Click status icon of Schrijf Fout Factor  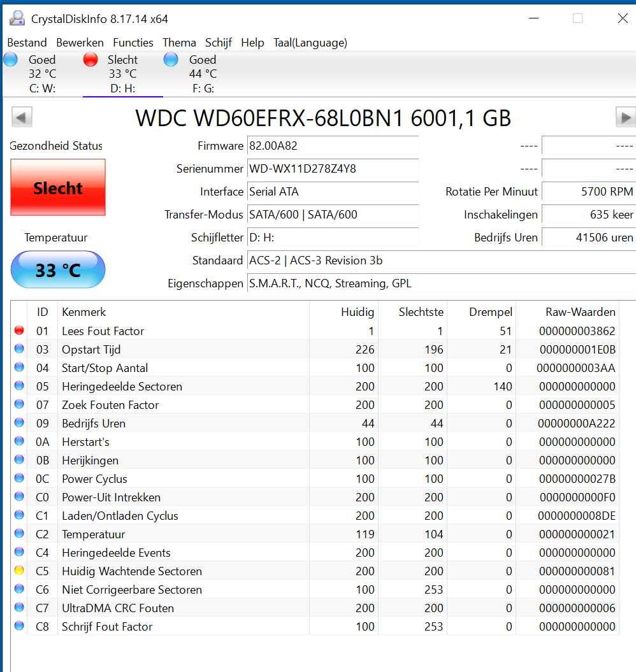click(x=19, y=626)
